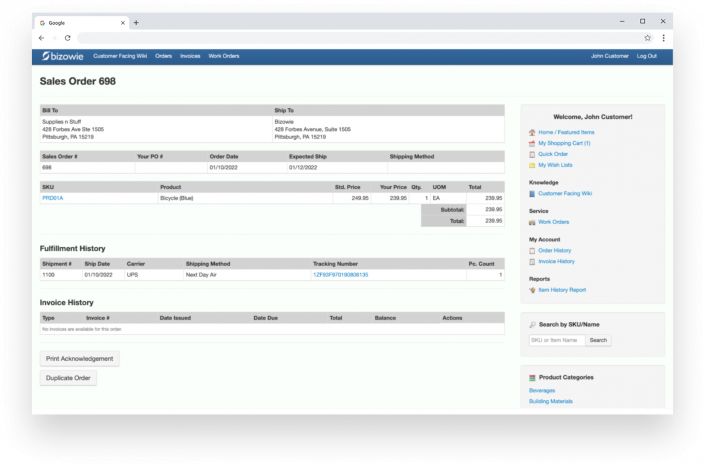Open the PRD01A SKU link
Screen dimensions: 705x465
[53, 198]
